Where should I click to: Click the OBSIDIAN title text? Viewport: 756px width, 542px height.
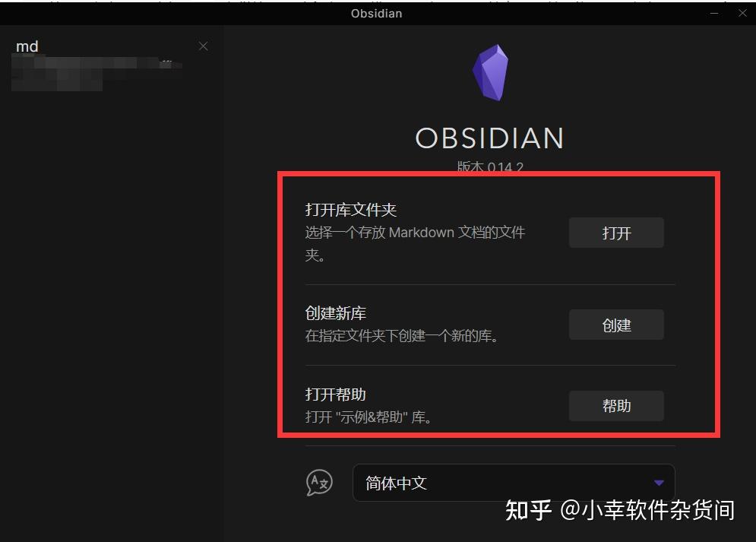[490, 138]
